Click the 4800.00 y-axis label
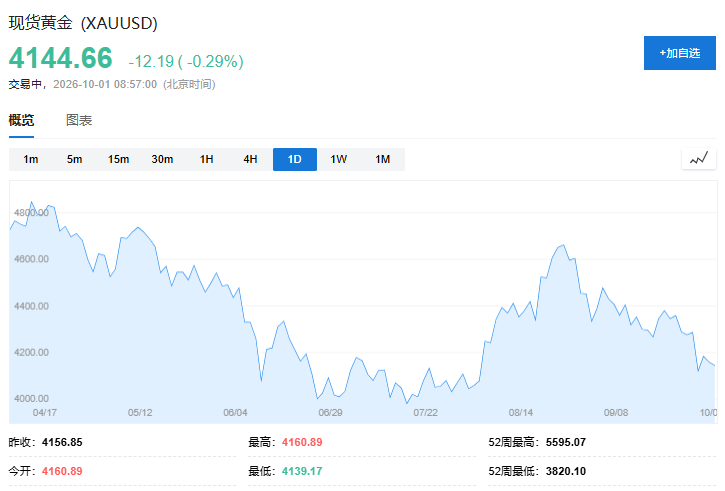Viewport: 725px width, 491px height. [x=31, y=213]
